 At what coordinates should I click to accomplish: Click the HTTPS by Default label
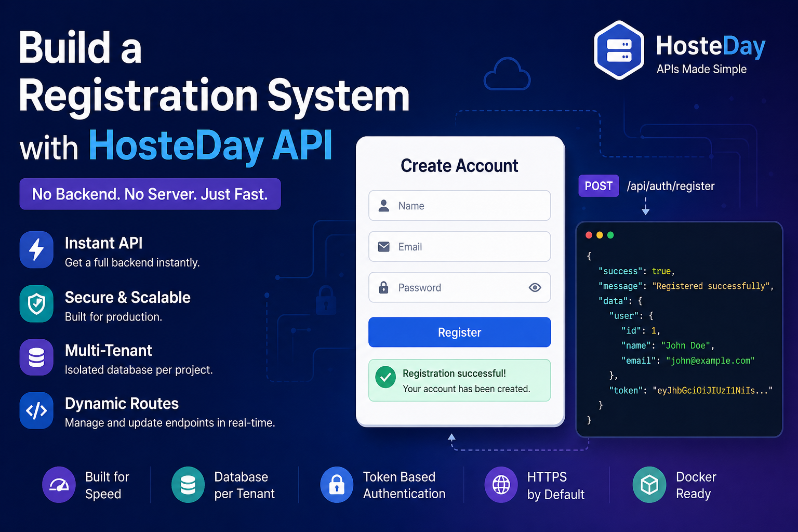point(556,485)
